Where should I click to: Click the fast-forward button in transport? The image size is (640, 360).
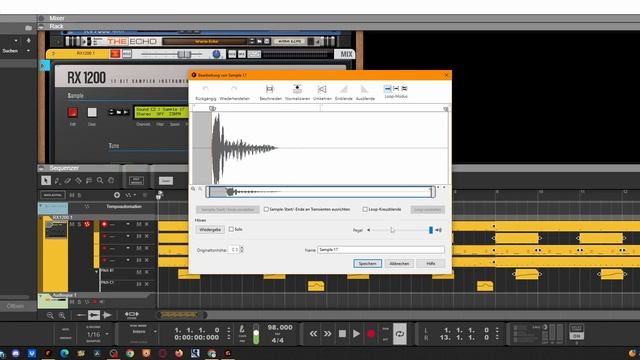pos(328,333)
